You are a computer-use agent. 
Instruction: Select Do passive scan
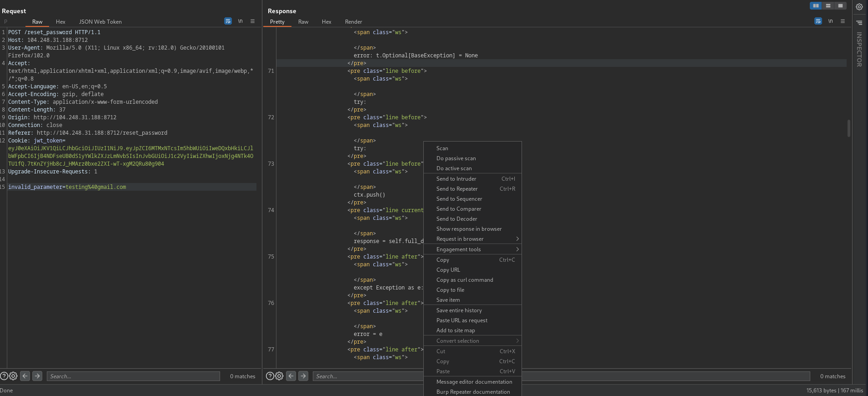(472, 158)
